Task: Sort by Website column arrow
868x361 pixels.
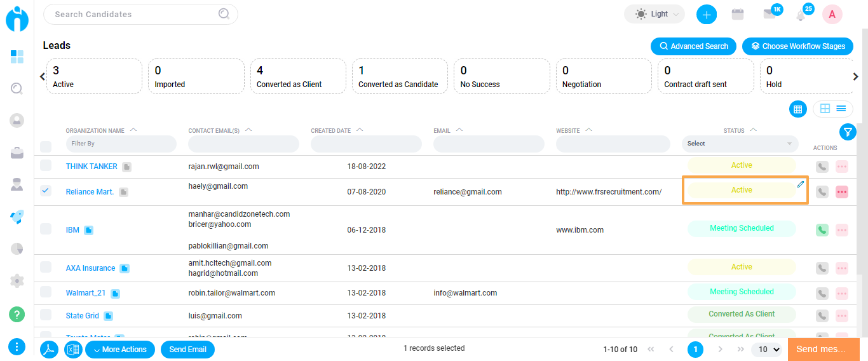Action: pyautogui.click(x=588, y=130)
